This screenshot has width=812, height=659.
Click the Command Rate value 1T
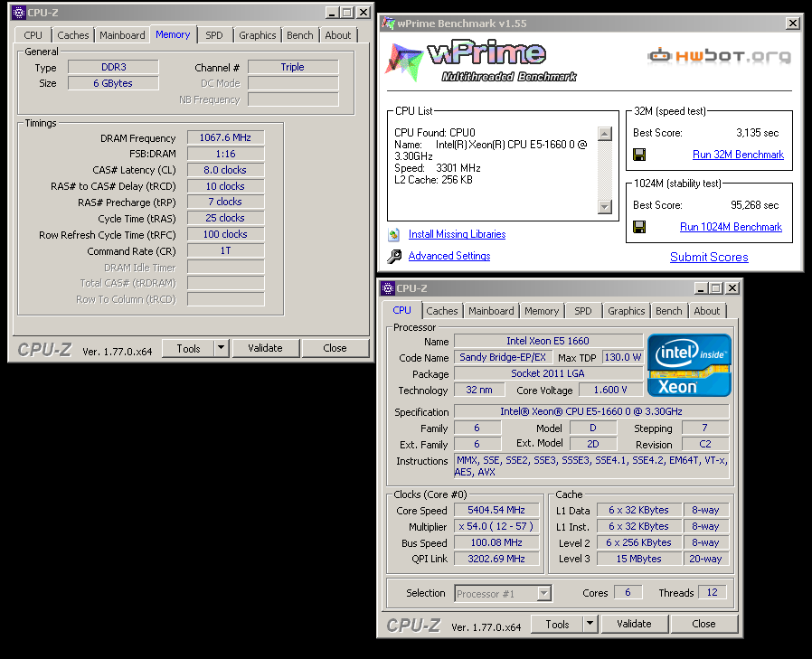pyautogui.click(x=225, y=250)
